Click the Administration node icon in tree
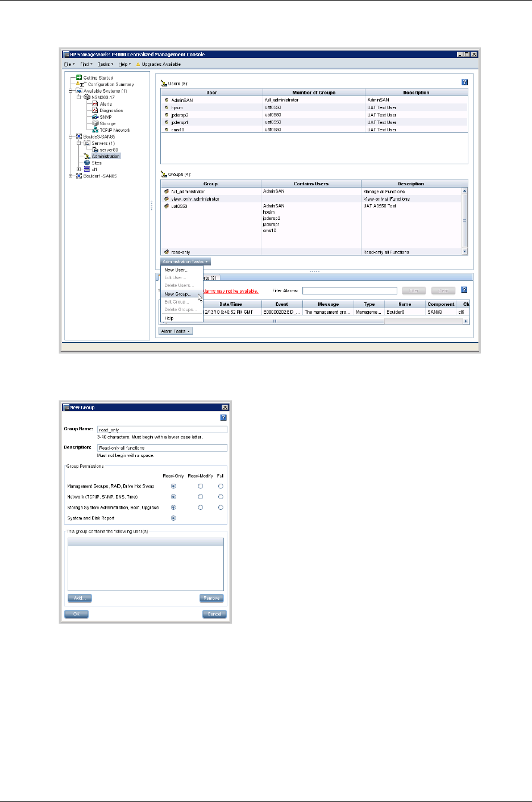Image resolution: width=532 pixels, height=802 pixels. [87, 156]
